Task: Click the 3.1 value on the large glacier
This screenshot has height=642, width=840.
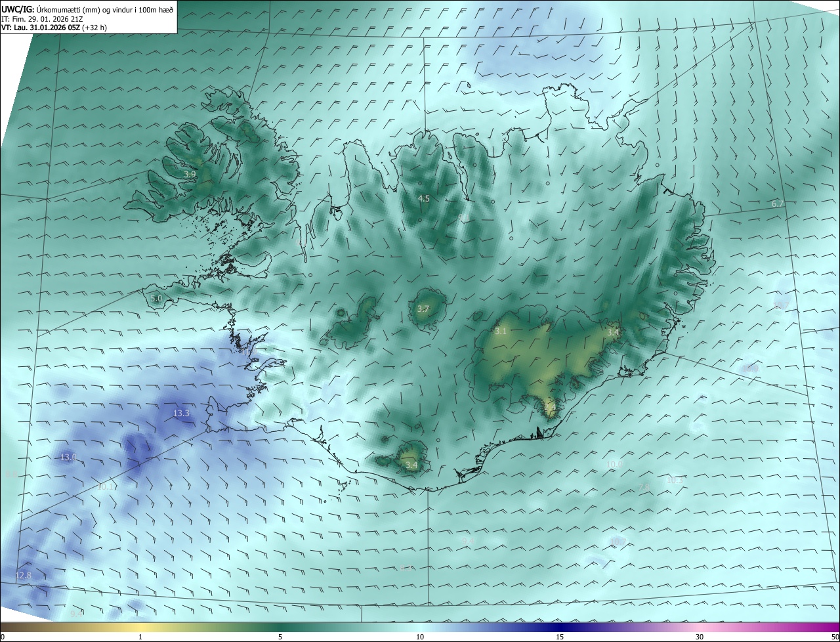Action: 501,332
